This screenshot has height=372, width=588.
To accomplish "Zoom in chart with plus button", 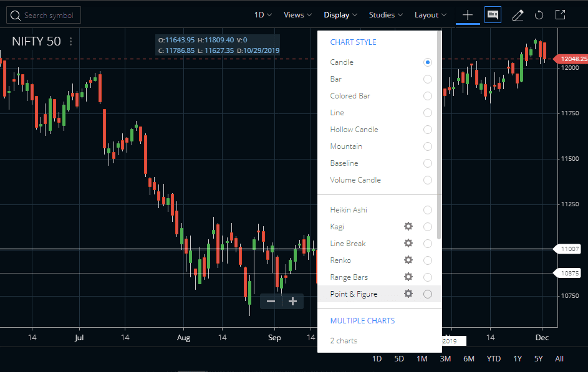I will click(x=293, y=301).
